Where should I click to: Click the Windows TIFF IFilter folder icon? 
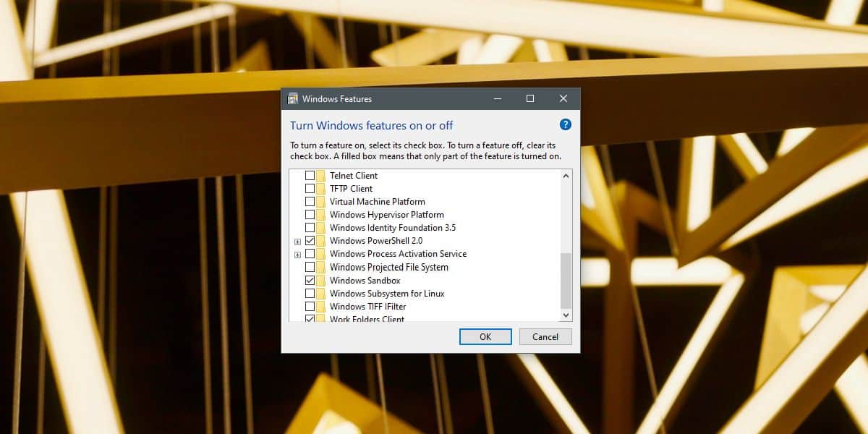[x=320, y=307]
